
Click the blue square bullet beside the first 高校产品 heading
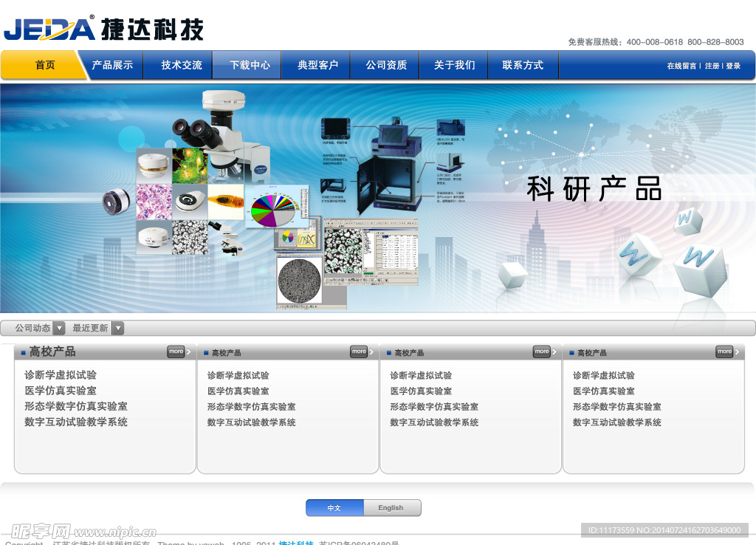point(22,352)
